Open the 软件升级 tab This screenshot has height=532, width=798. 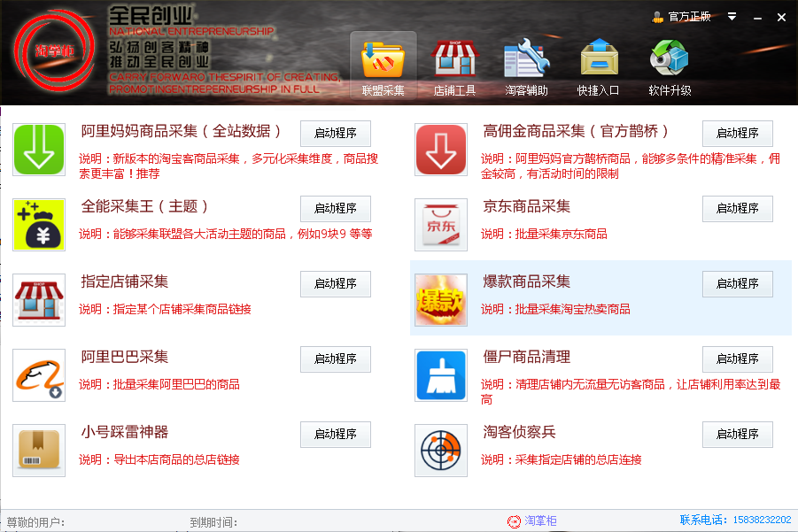pyautogui.click(x=670, y=66)
